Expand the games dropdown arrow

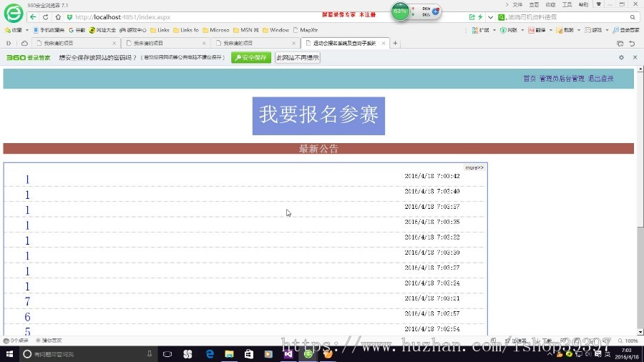pos(607,30)
